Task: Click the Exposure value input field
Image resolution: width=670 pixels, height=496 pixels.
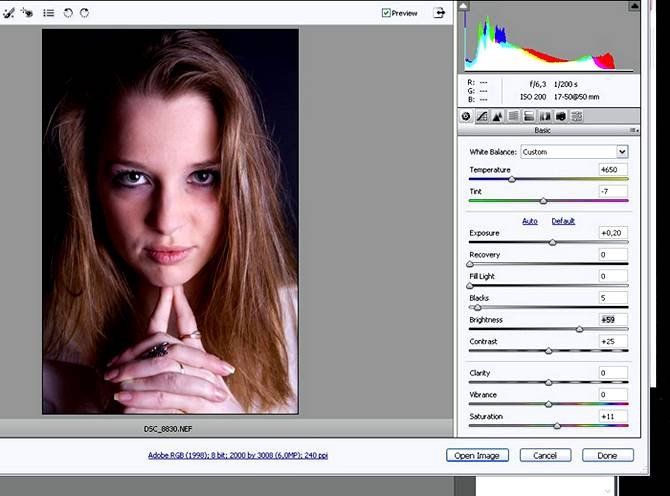Action: click(x=612, y=233)
